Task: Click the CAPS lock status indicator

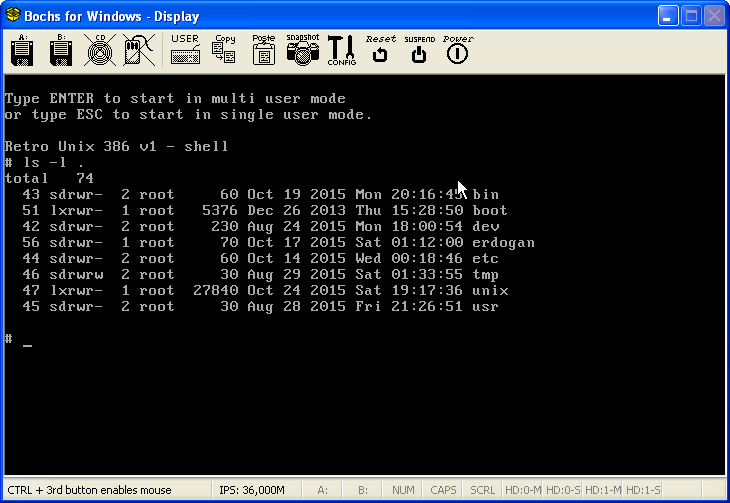Action: click(443, 490)
